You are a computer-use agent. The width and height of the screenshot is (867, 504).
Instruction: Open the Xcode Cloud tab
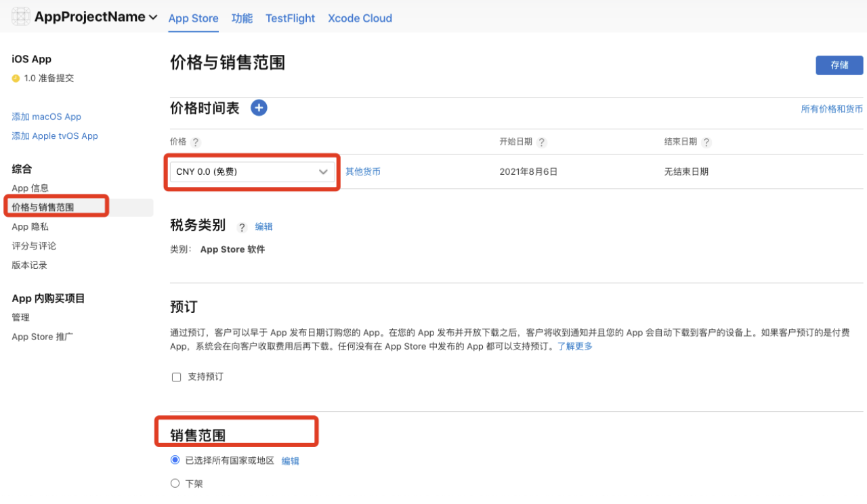(x=360, y=18)
